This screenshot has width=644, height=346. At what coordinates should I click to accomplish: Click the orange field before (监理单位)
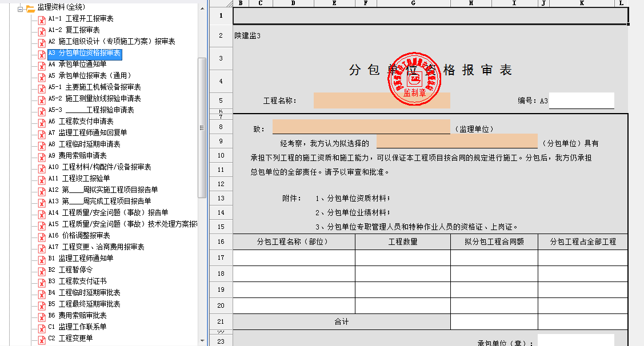[x=361, y=127]
